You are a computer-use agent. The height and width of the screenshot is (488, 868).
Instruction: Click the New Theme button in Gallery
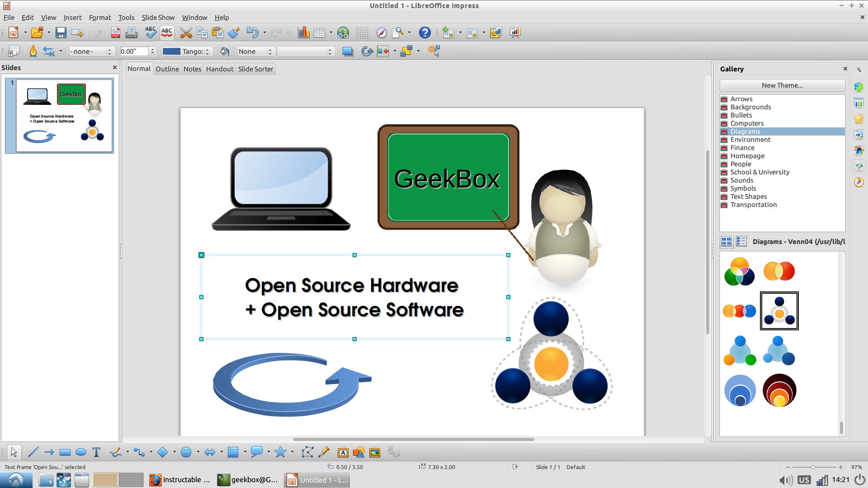point(782,84)
